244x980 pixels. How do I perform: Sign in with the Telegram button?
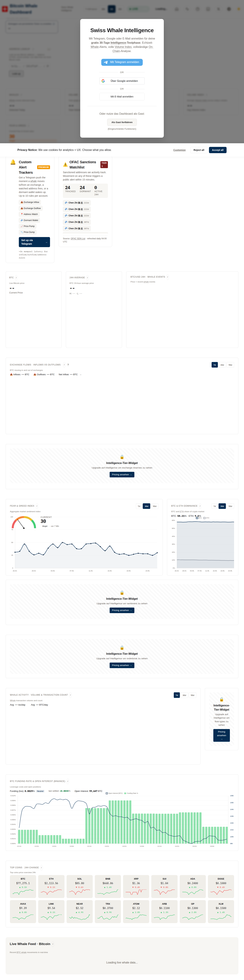[x=122, y=62]
